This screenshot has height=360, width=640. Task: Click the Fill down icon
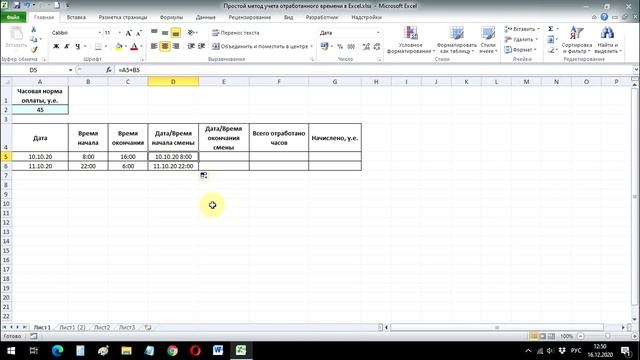click(x=551, y=39)
